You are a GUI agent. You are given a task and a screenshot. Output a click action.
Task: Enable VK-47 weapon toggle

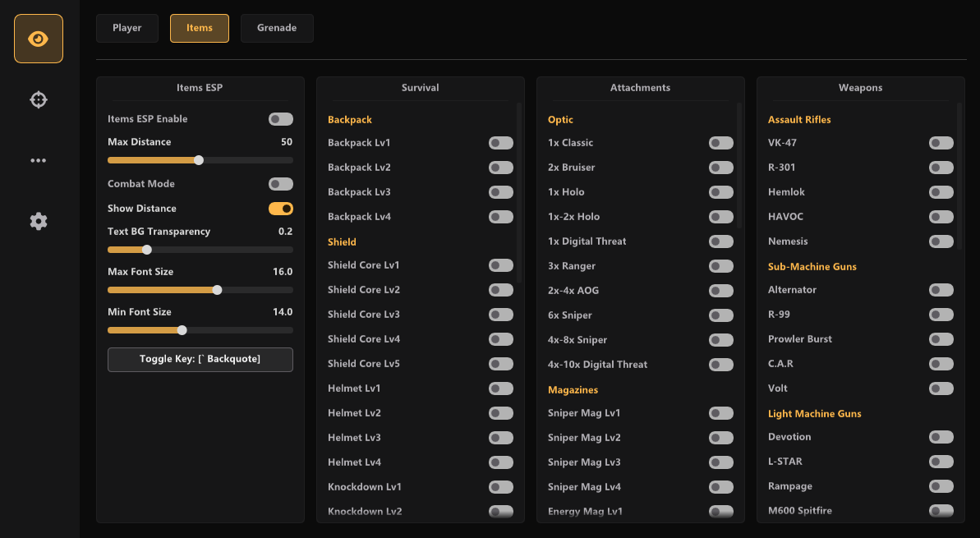(x=941, y=143)
